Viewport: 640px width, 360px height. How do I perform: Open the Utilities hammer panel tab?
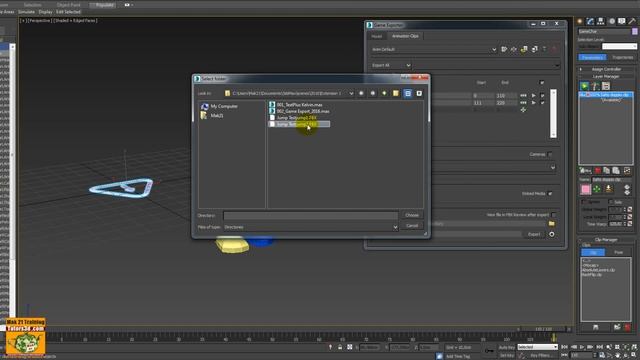coord(632,21)
